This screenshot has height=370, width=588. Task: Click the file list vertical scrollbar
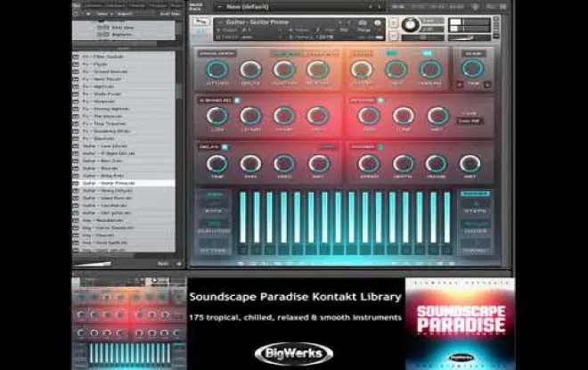click(179, 90)
